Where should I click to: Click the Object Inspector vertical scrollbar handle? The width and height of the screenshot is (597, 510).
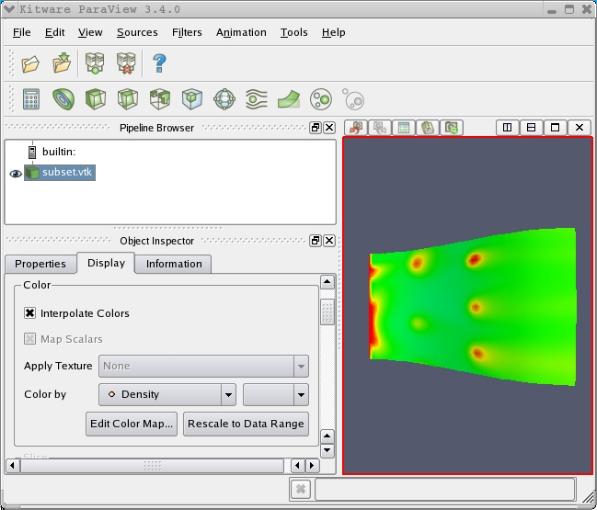[327, 312]
